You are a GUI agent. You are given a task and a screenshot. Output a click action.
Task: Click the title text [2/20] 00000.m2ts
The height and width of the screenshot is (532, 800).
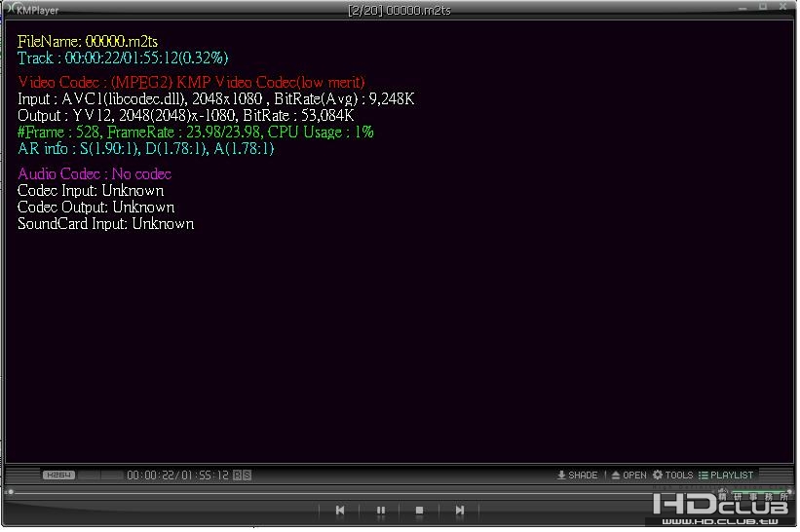(x=400, y=10)
